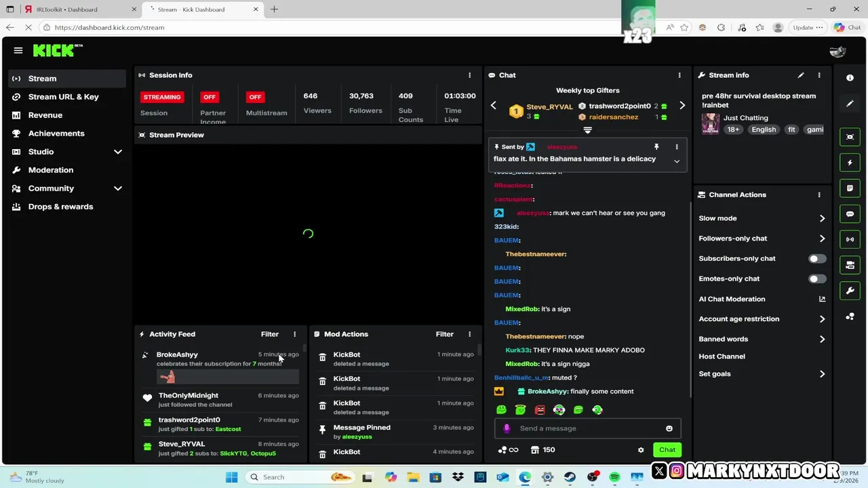Click the Just Chatting category thumbnail

click(x=710, y=124)
